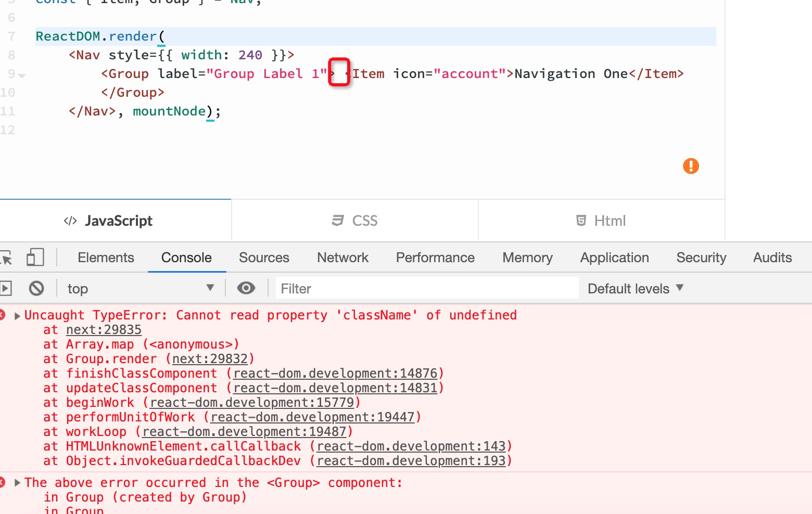Open source link next:29835

[104, 330]
